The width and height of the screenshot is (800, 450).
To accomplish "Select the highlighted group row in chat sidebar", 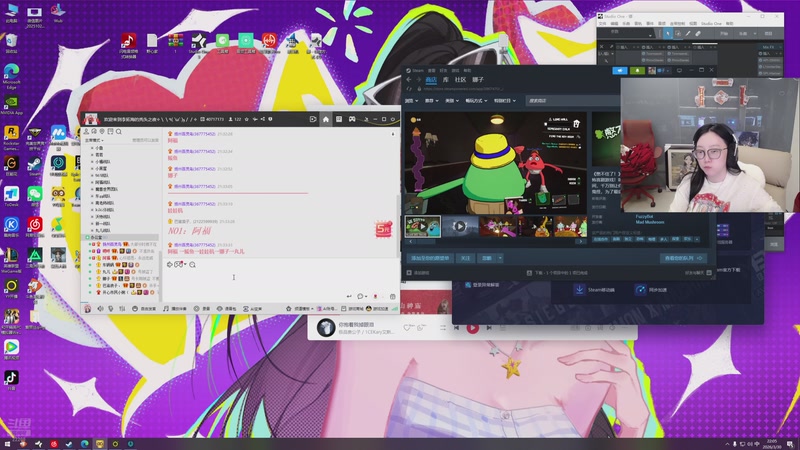I will [x=121, y=238].
